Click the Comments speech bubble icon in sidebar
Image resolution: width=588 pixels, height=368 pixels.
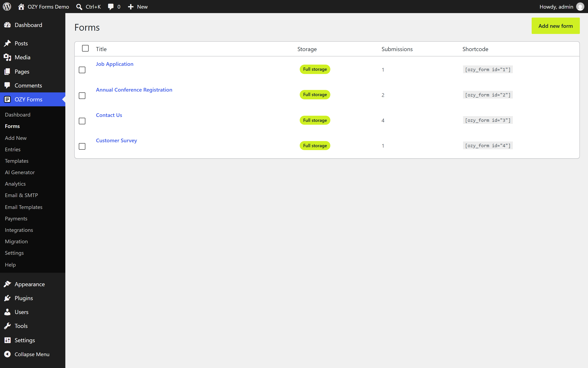[x=7, y=85]
